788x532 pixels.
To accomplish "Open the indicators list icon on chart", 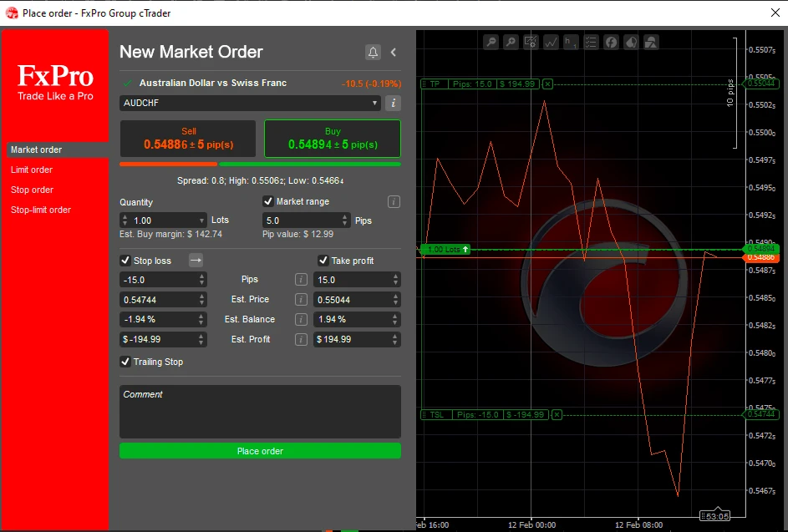I will (x=592, y=42).
